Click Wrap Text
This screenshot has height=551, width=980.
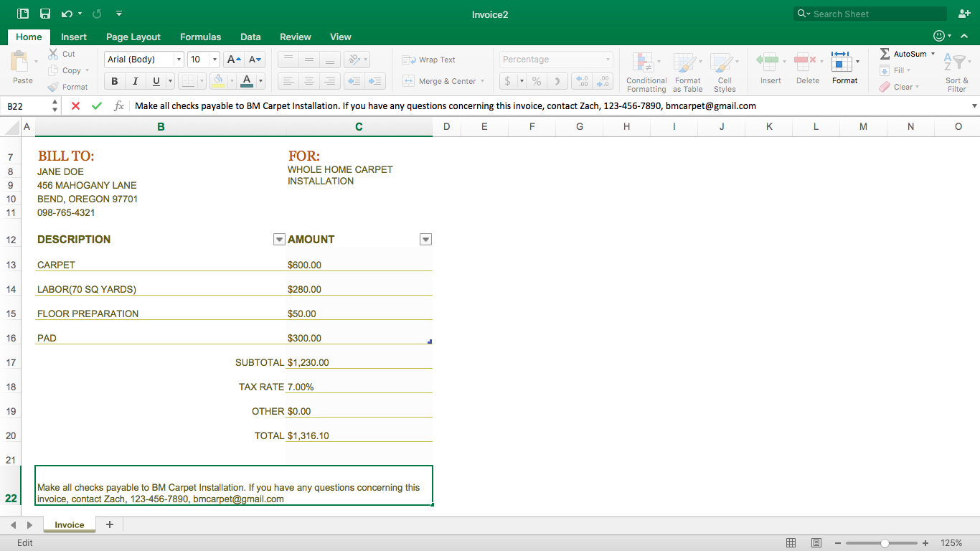click(429, 60)
